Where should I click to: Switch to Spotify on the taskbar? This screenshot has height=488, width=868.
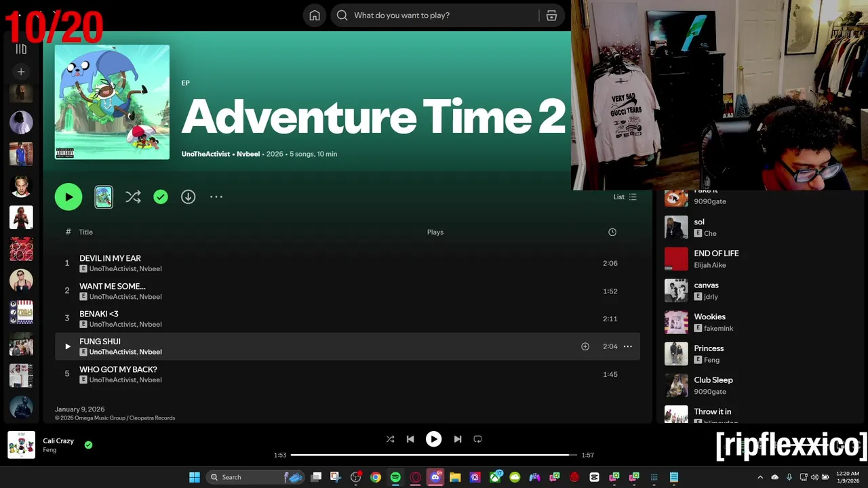395,477
